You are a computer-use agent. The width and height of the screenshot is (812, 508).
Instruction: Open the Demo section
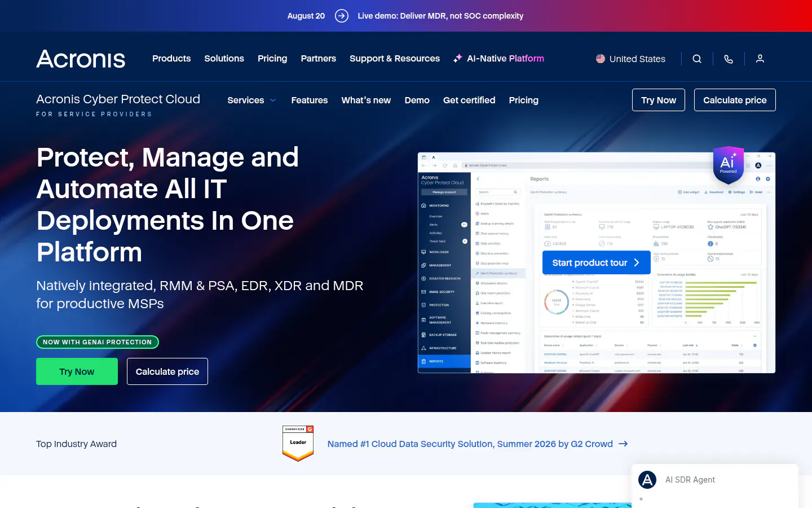pyautogui.click(x=417, y=100)
